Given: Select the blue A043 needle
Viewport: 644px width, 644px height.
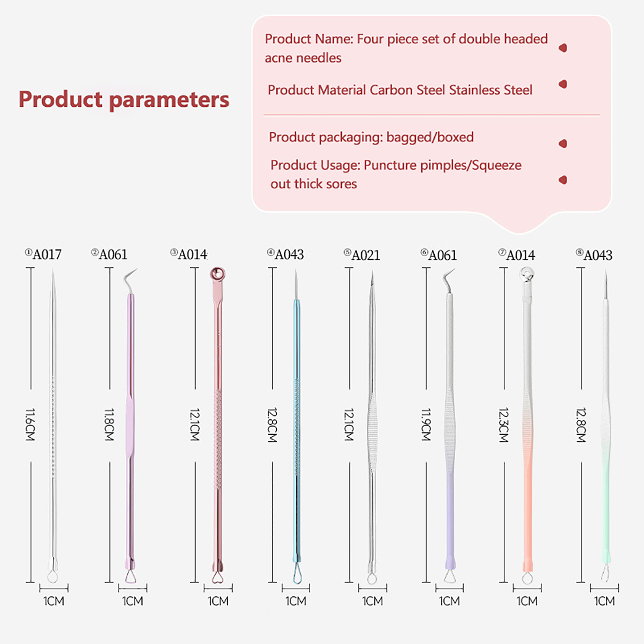Looking at the screenshot, I should tap(297, 423).
